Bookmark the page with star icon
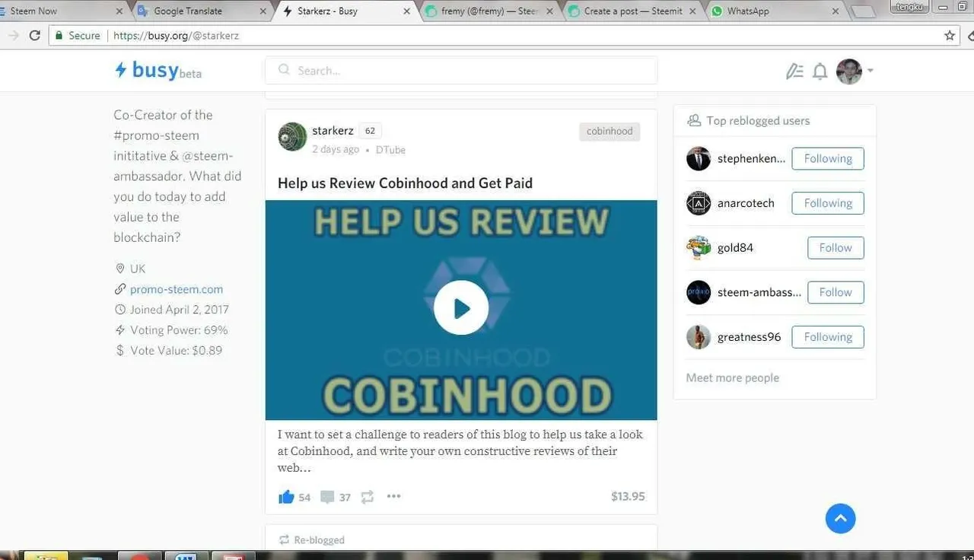Viewport: 974px width, 560px height. (950, 35)
